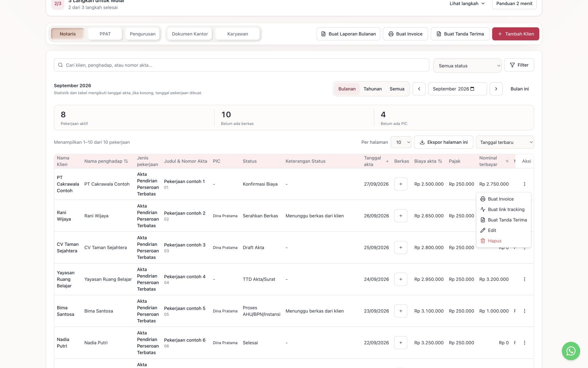Click the 2/3 progress badge
The image size is (588, 368).
tap(58, 4)
